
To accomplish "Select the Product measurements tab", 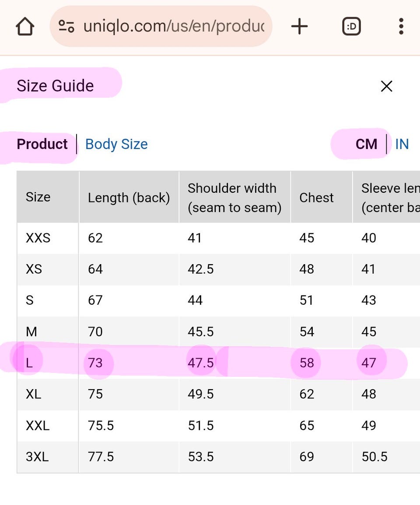I will tap(42, 144).
